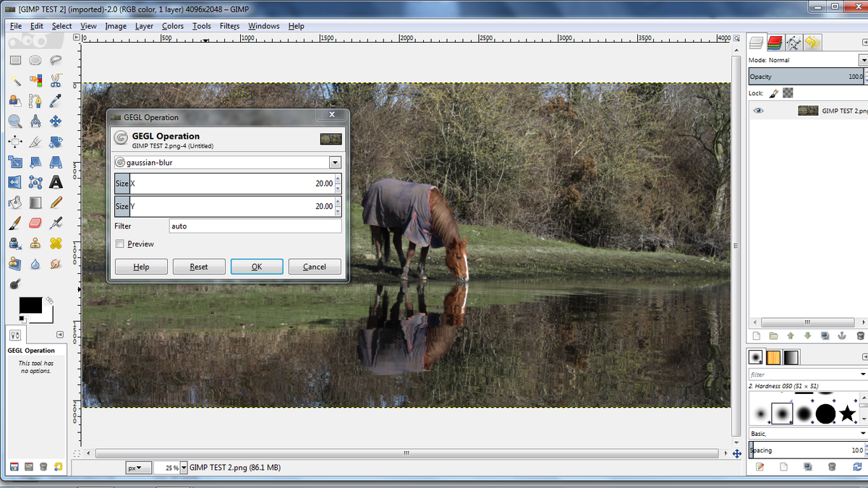Enable the lock alpha channel toggle
Image resolution: width=868 pixels, height=488 pixels.
click(788, 93)
